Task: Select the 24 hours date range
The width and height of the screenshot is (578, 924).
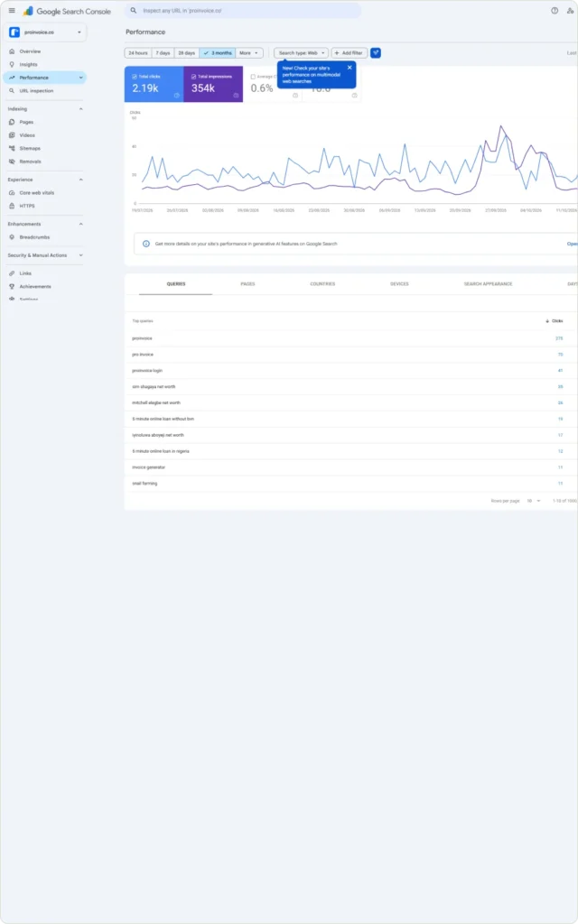Action: click(138, 53)
